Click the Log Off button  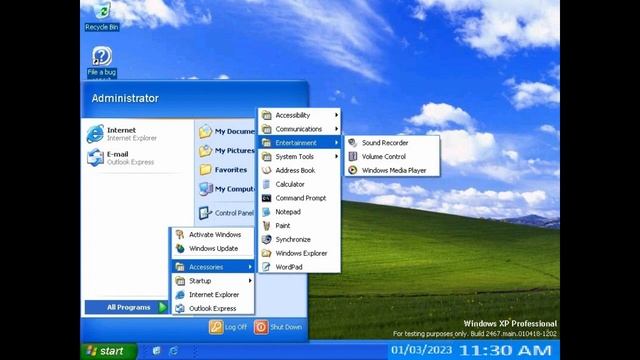click(x=228, y=327)
